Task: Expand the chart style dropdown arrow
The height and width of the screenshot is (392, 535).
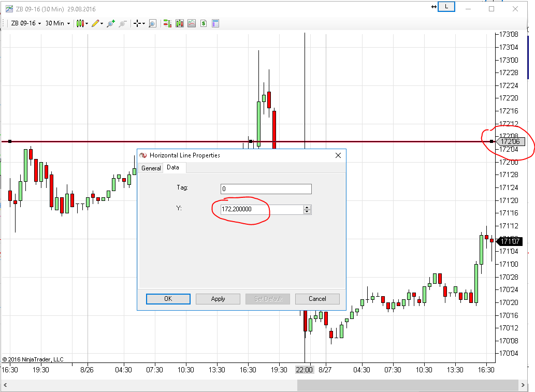Action: pyautogui.click(x=86, y=23)
